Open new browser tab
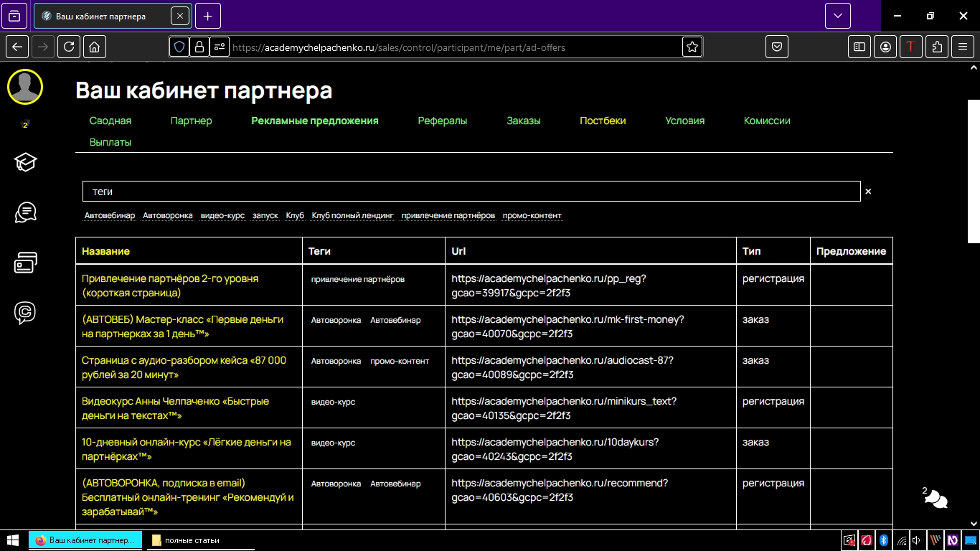The height and width of the screenshot is (551, 980). click(x=208, y=16)
